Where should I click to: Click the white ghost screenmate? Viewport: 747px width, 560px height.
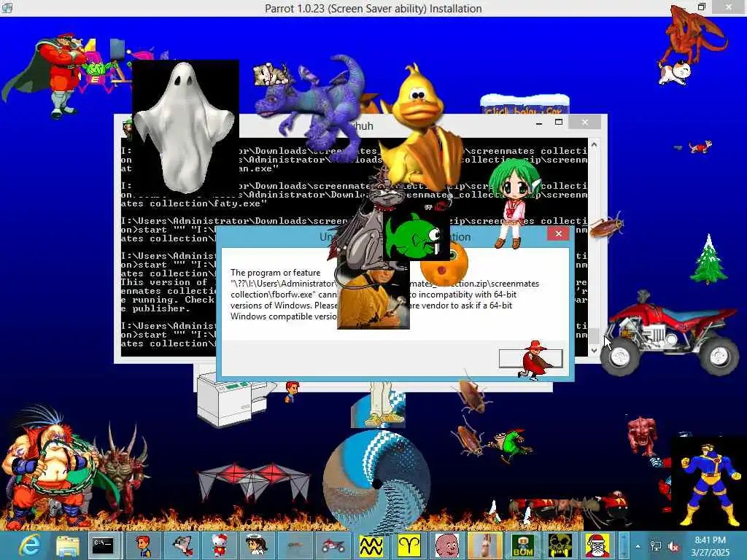tap(183, 128)
